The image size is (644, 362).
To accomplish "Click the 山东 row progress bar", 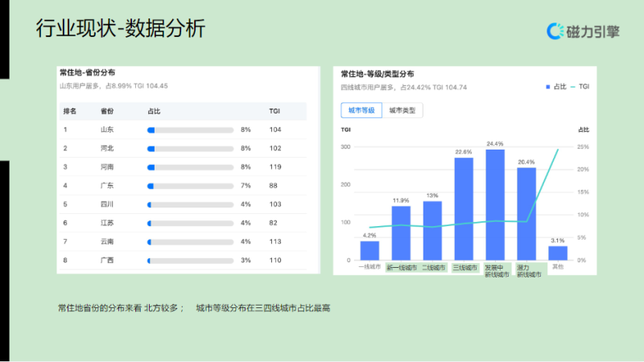I will pos(189,130).
